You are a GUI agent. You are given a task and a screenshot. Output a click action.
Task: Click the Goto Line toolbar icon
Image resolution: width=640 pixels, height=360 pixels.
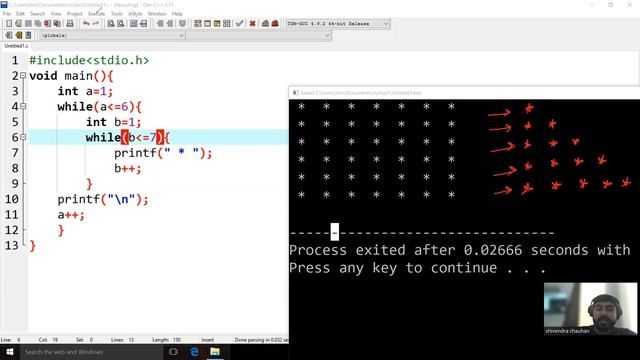(143, 24)
